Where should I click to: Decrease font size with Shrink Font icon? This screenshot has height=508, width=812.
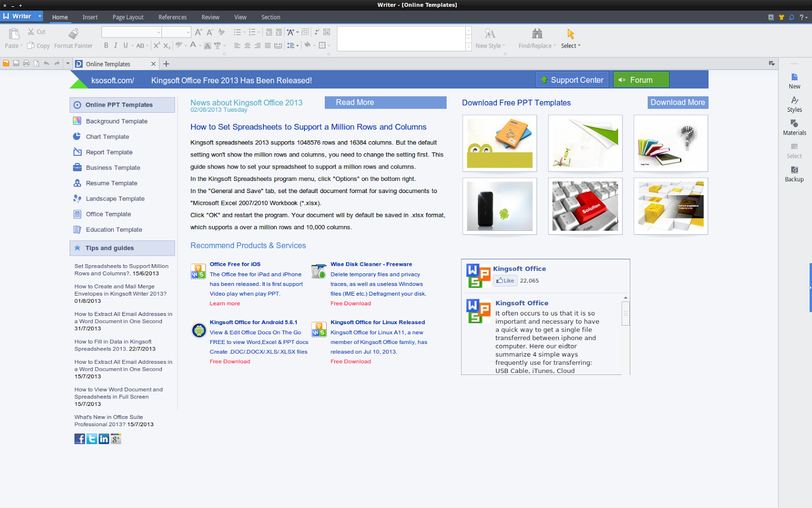[210, 32]
